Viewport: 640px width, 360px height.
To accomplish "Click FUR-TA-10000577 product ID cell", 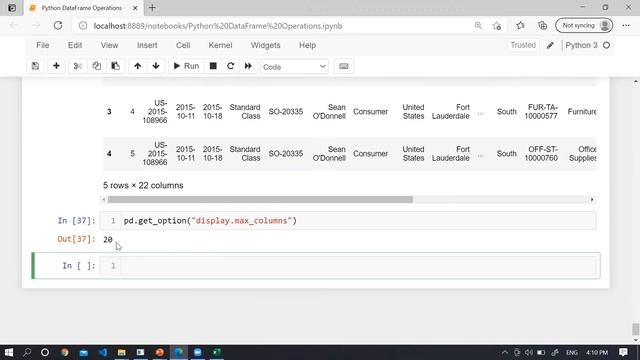I will 541,111.
